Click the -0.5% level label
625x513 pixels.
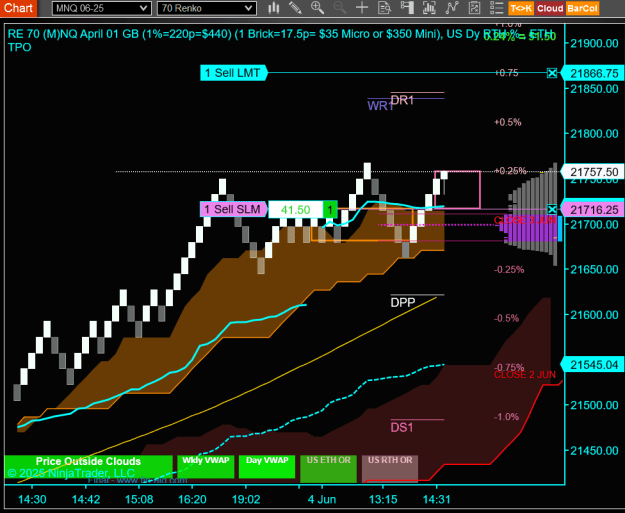[x=506, y=318]
